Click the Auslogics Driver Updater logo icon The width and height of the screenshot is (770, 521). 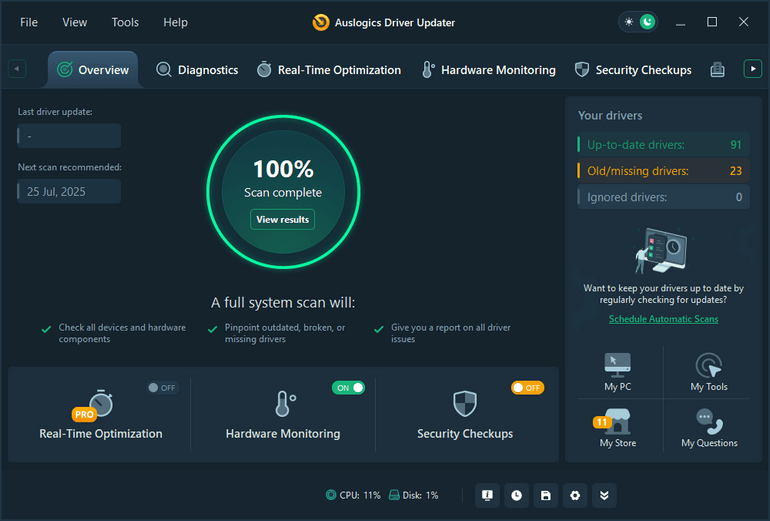pyautogui.click(x=321, y=23)
